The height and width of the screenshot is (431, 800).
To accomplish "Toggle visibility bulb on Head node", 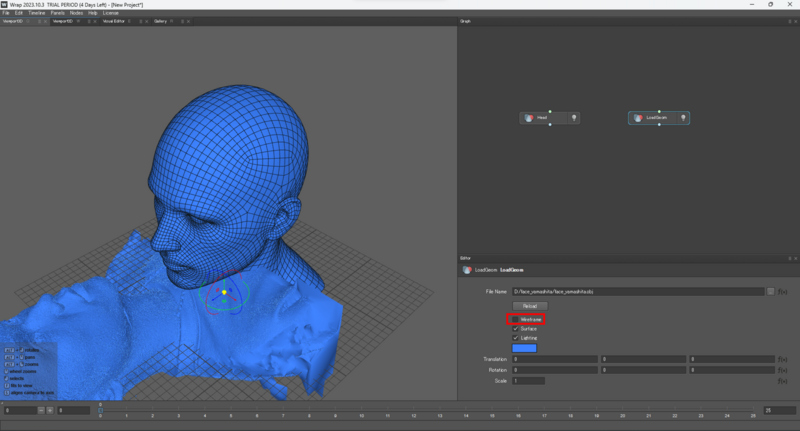I will tap(574, 118).
